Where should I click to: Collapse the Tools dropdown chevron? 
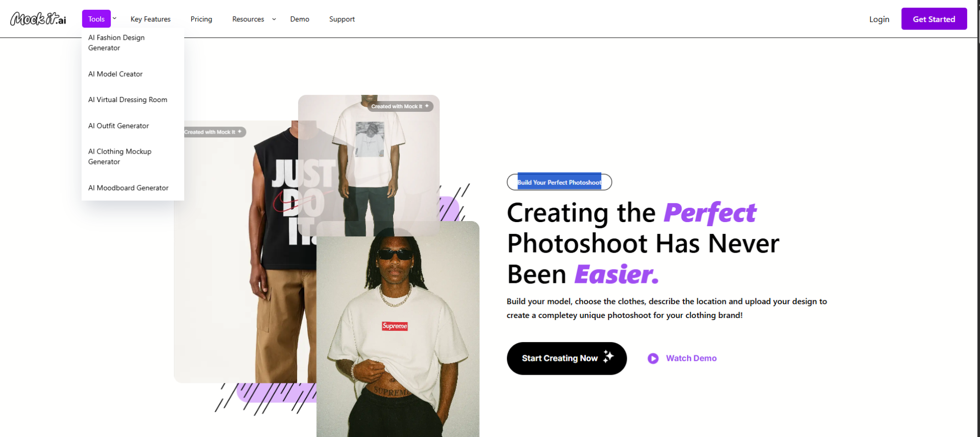[114, 18]
